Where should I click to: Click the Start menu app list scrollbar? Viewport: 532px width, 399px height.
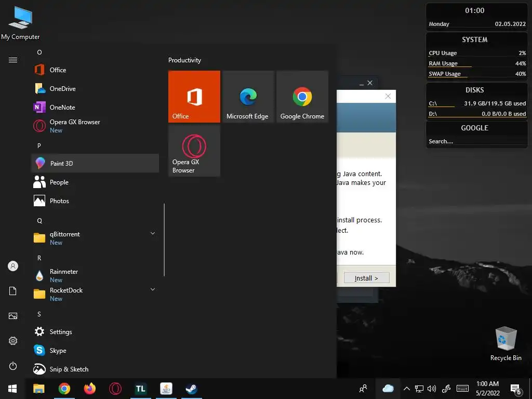pos(164,240)
